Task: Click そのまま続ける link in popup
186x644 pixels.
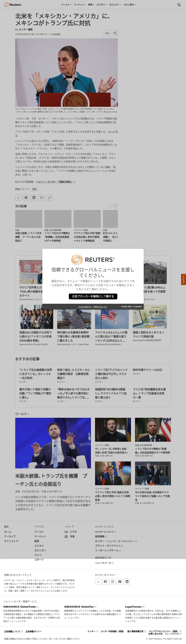Action: coord(85,307)
